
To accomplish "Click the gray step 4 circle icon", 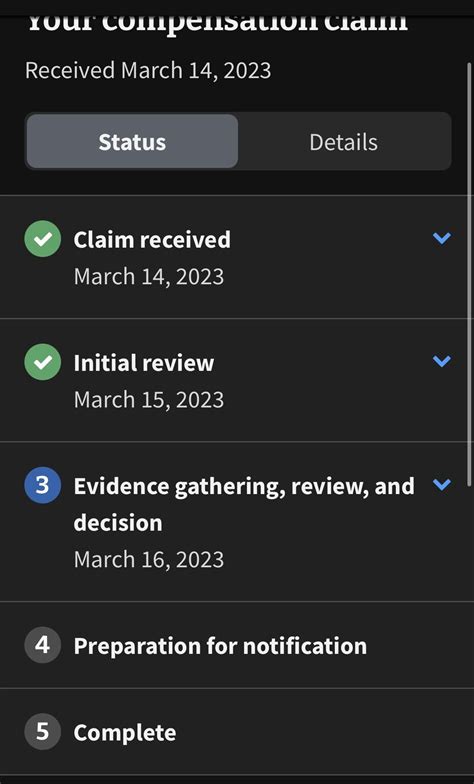I will tap(42, 644).
